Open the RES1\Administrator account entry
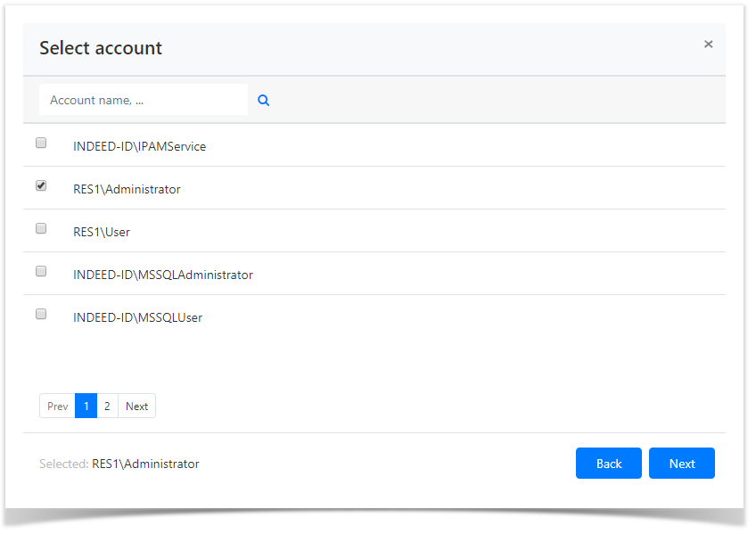756x534 pixels. coord(127,189)
